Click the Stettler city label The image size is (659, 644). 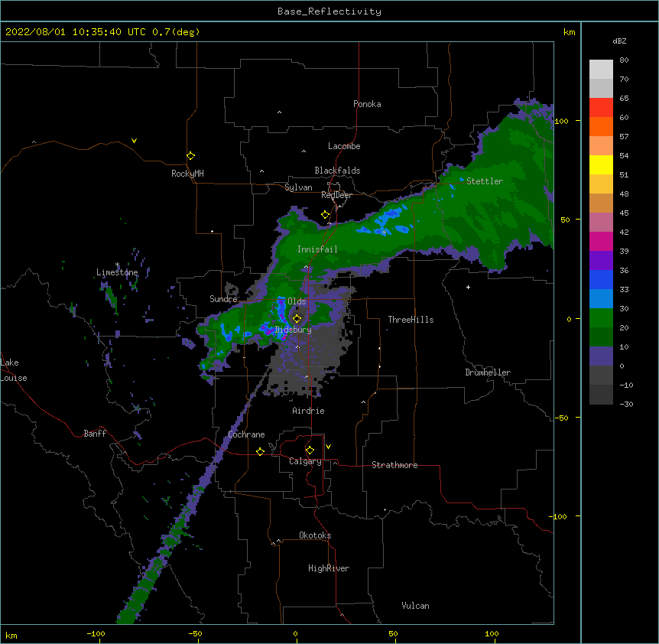click(485, 181)
